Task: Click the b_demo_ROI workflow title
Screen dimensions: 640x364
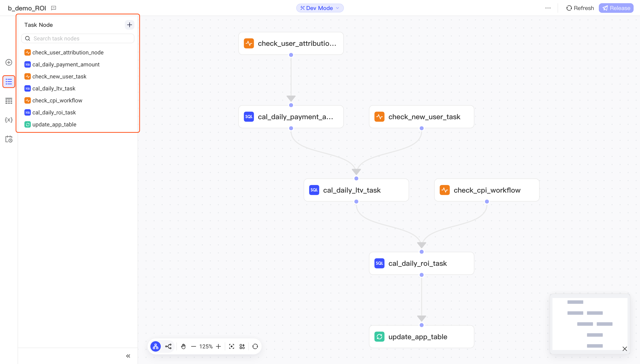Action: click(x=27, y=8)
